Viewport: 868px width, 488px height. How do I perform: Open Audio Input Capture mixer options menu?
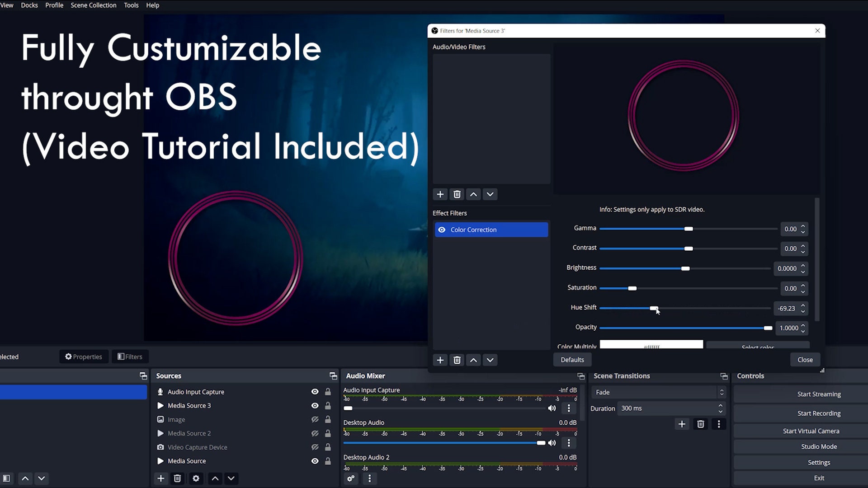tap(569, 408)
